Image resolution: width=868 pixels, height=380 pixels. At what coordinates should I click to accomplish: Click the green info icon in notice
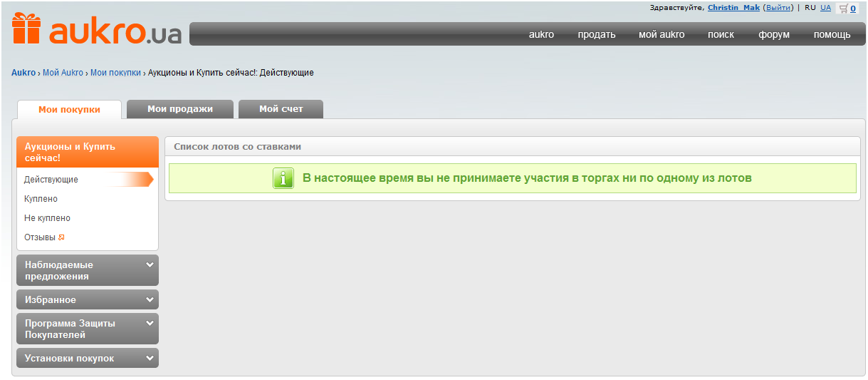click(x=283, y=178)
